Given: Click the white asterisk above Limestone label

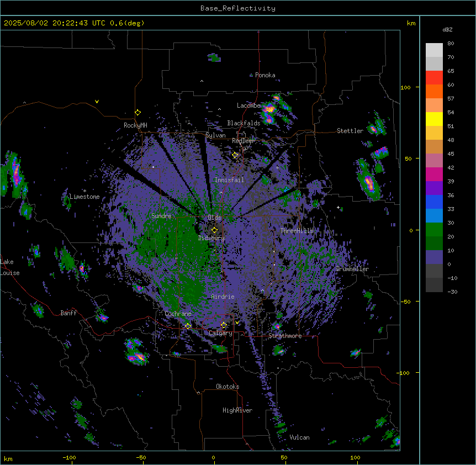Looking at the screenshot, I should [84, 191].
